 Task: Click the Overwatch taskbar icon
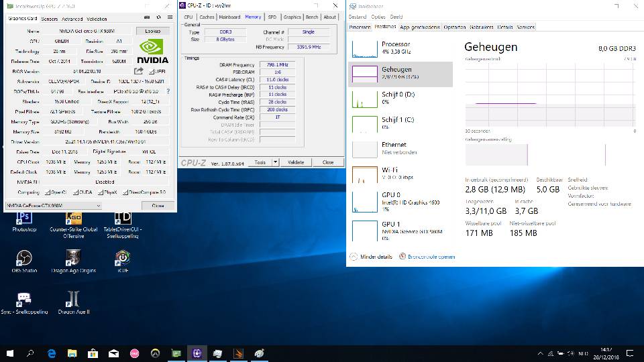click(x=155, y=353)
